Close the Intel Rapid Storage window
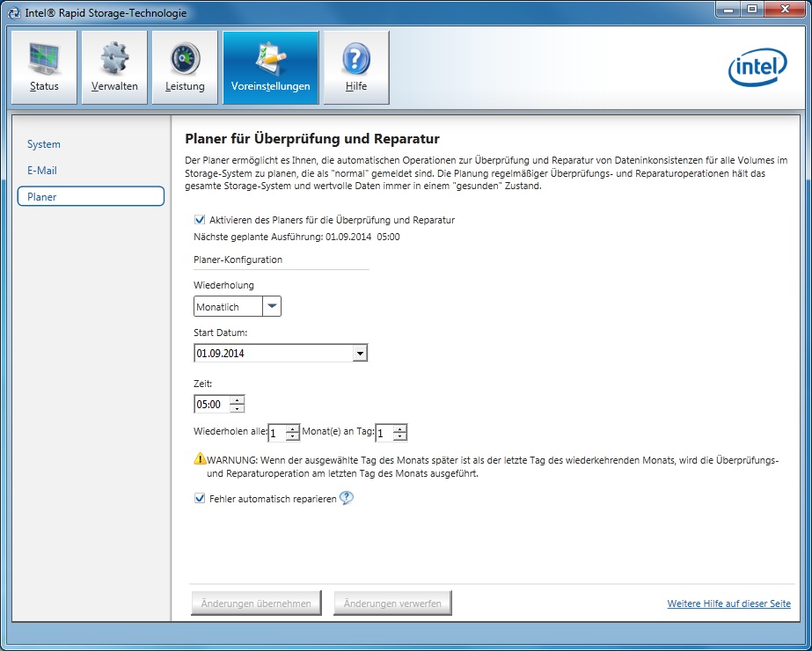This screenshot has width=812, height=651. pos(785,10)
